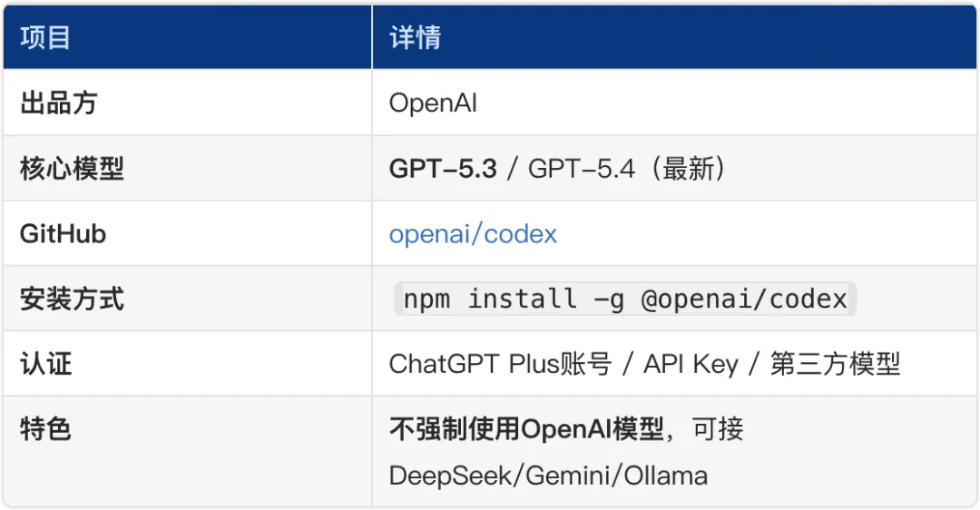Select the 认证 row label
980x510 pixels.
[45, 365]
